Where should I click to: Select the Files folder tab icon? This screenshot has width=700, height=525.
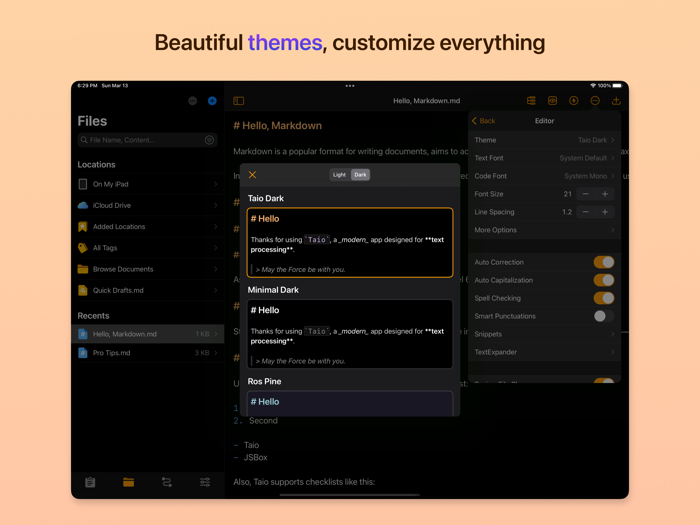[x=129, y=482]
